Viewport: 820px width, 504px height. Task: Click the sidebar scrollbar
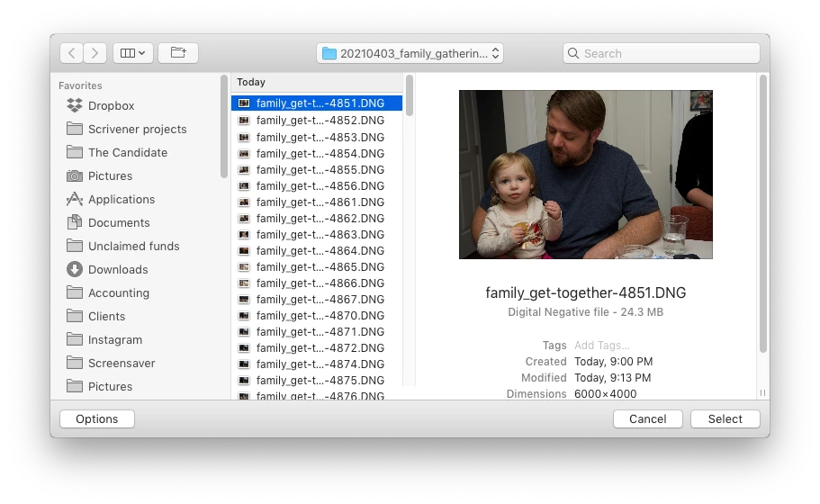pos(224,127)
